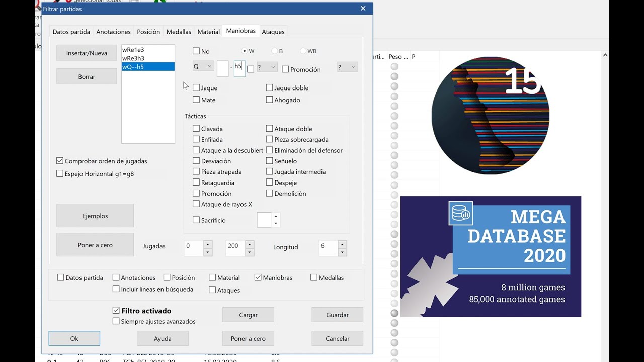
Task: Tick the Demolición checkbox
Action: (270, 193)
